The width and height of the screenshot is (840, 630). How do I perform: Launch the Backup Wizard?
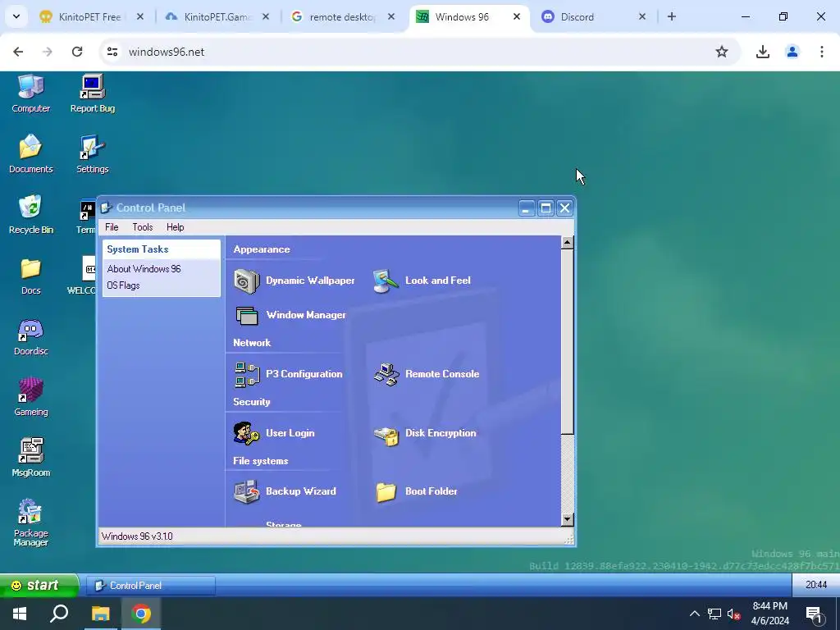(285, 491)
